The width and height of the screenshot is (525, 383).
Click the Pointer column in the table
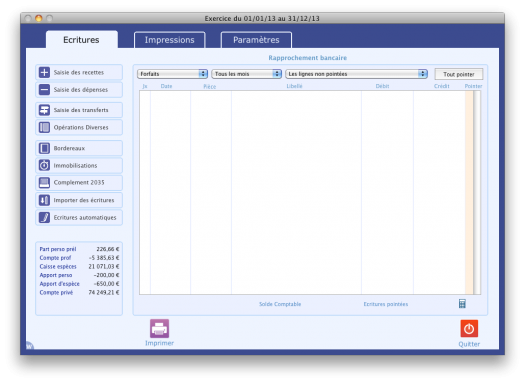point(469,193)
